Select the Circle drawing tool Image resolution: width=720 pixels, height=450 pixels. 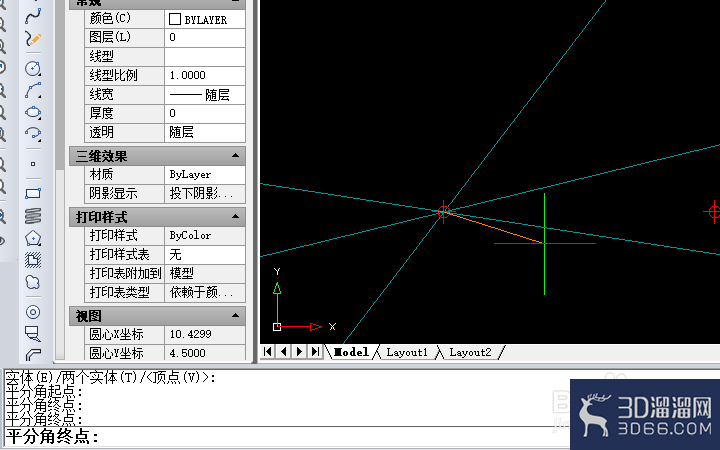[33, 68]
